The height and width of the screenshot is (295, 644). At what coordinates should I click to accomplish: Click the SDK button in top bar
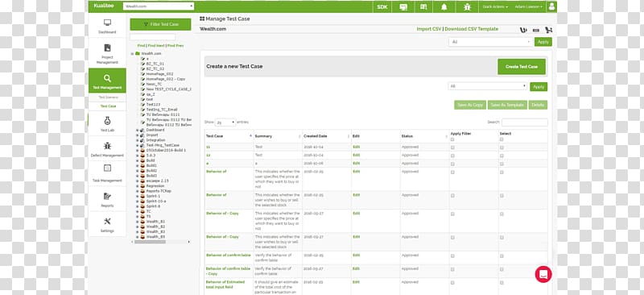coord(382,6)
